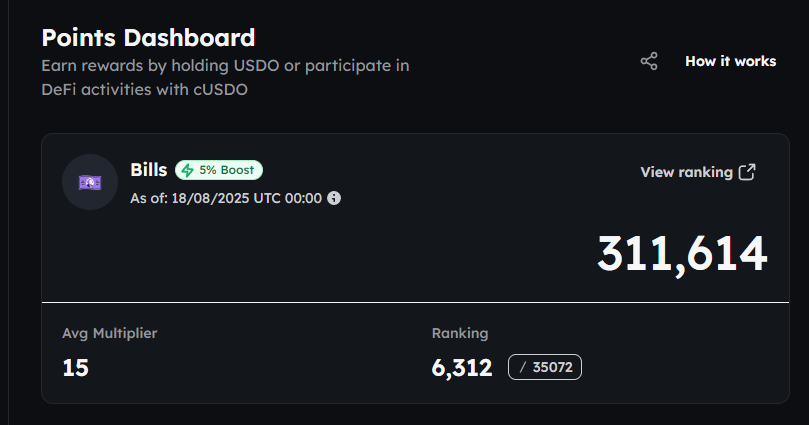Click the 311,614 points total

click(682, 254)
